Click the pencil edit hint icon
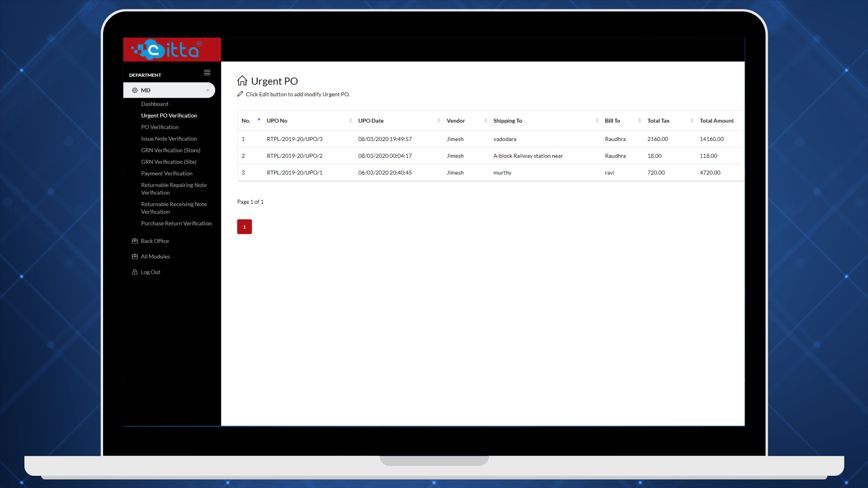868x488 pixels. click(x=240, y=94)
